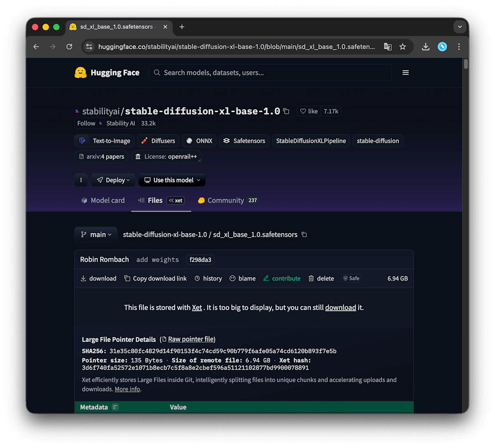This screenshot has width=495, height=448.
Task: Open the 7.17k likes count
Action: (x=331, y=111)
